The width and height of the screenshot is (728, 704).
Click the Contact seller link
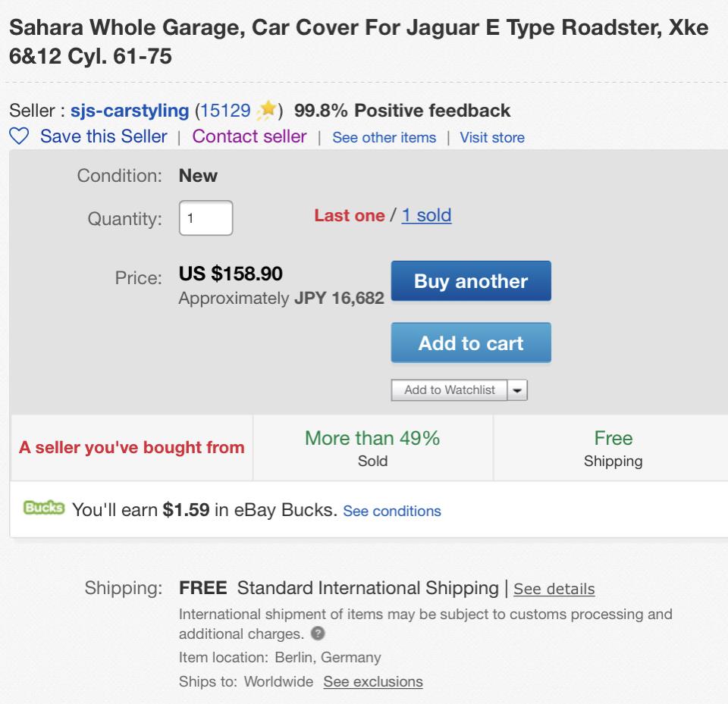point(249,136)
